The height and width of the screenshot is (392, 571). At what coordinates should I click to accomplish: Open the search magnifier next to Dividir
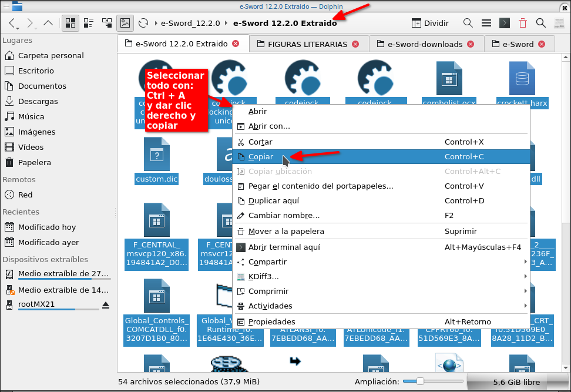coord(468,24)
